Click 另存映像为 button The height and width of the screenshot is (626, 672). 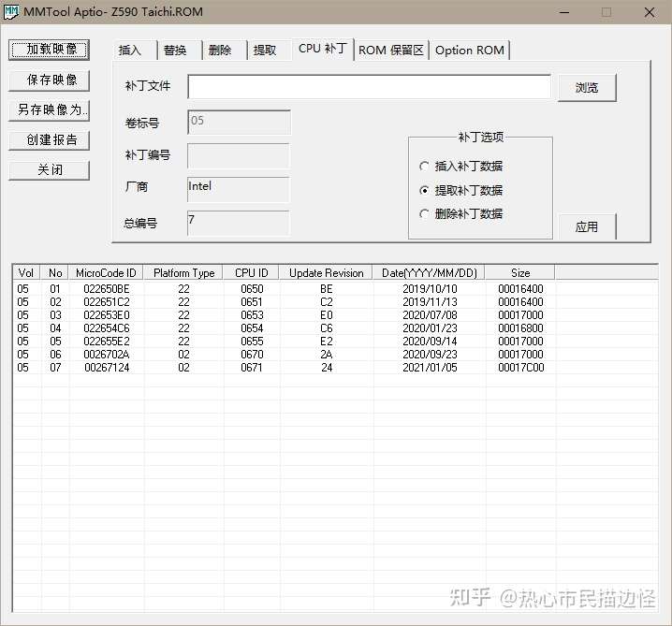[x=49, y=110]
